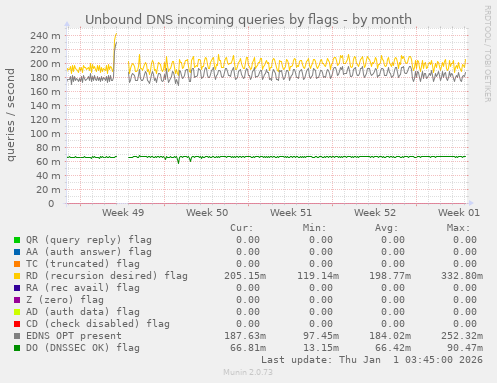
Task: Click the 'Z (zero) flag' legend label
Action: (x=65, y=300)
